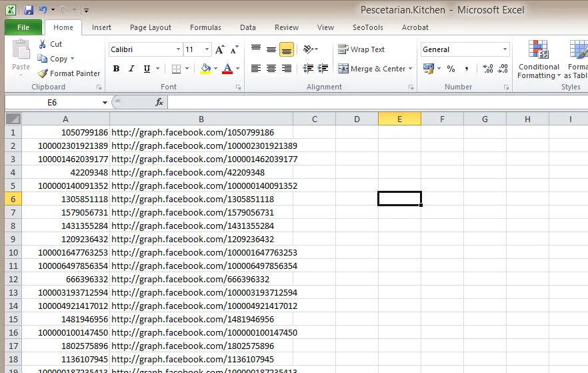Open Conditional Formatting menu

point(539,59)
